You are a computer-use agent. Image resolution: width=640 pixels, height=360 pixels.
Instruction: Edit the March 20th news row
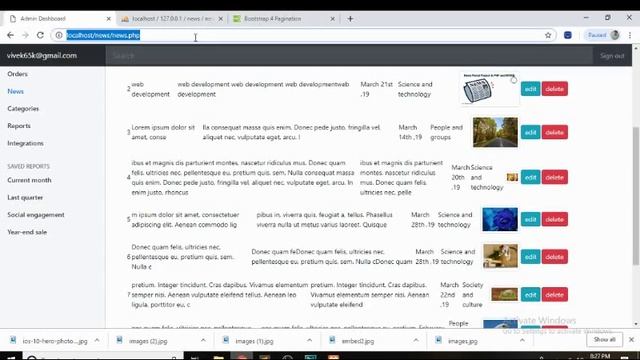pyautogui.click(x=531, y=178)
